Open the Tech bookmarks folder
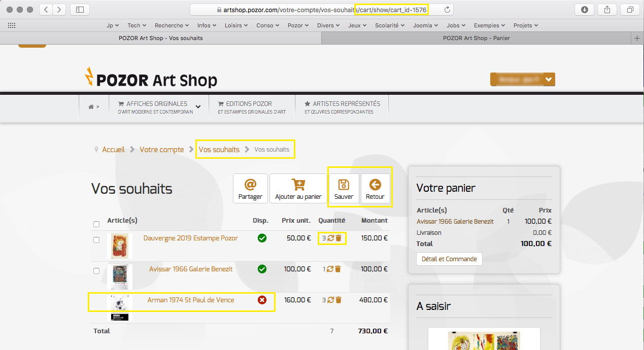644x350 pixels. point(137,25)
